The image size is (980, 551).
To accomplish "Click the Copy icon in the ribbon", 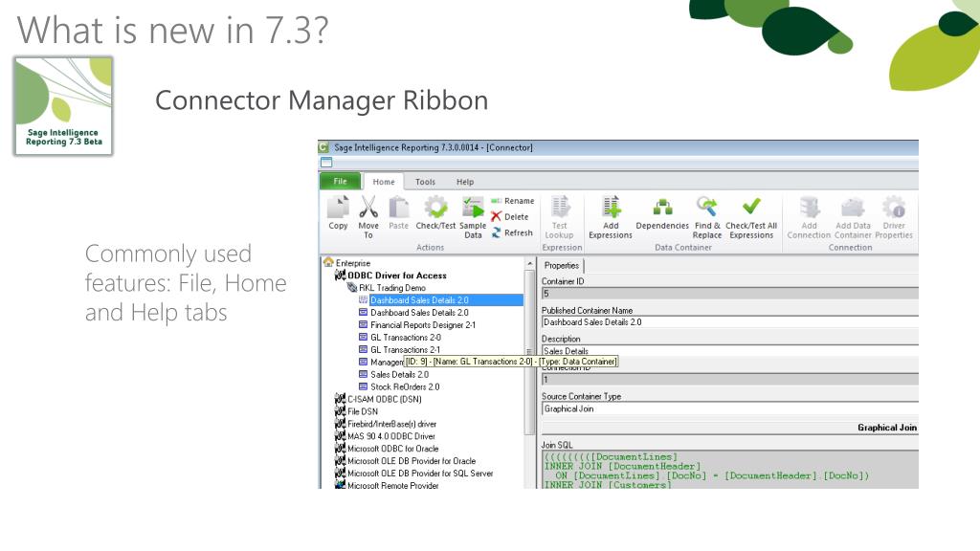I will pyautogui.click(x=338, y=208).
